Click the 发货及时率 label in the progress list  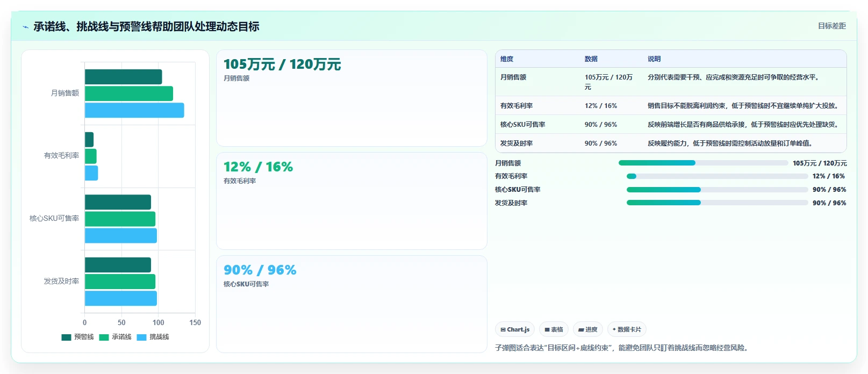(511, 203)
